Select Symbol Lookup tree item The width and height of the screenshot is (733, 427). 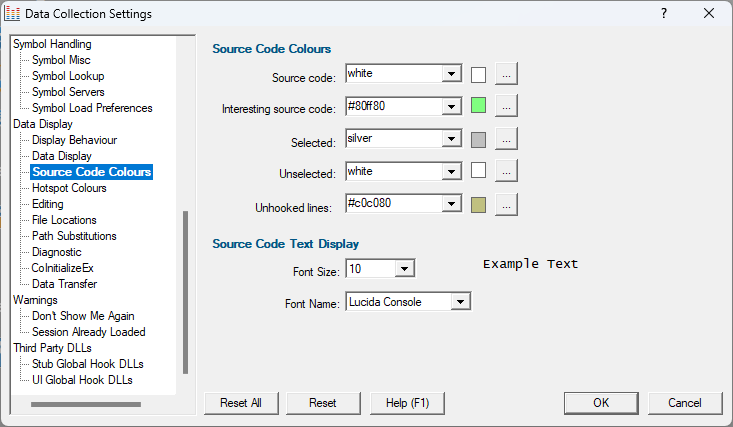click(68, 76)
